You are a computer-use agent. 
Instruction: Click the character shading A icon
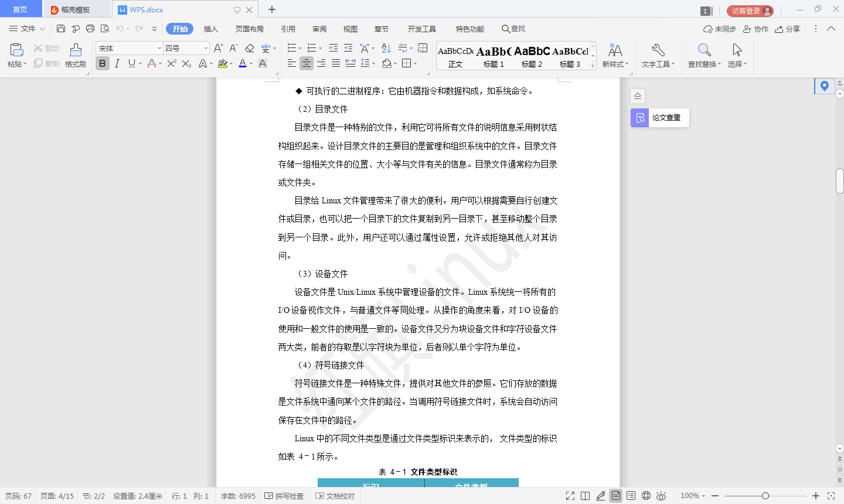(x=263, y=63)
